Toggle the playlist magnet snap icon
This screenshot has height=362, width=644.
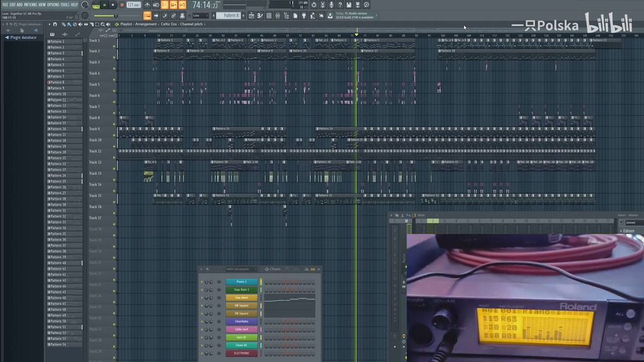(x=55, y=24)
